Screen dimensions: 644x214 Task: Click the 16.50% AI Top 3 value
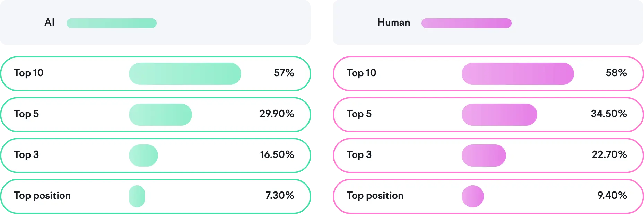pos(277,155)
